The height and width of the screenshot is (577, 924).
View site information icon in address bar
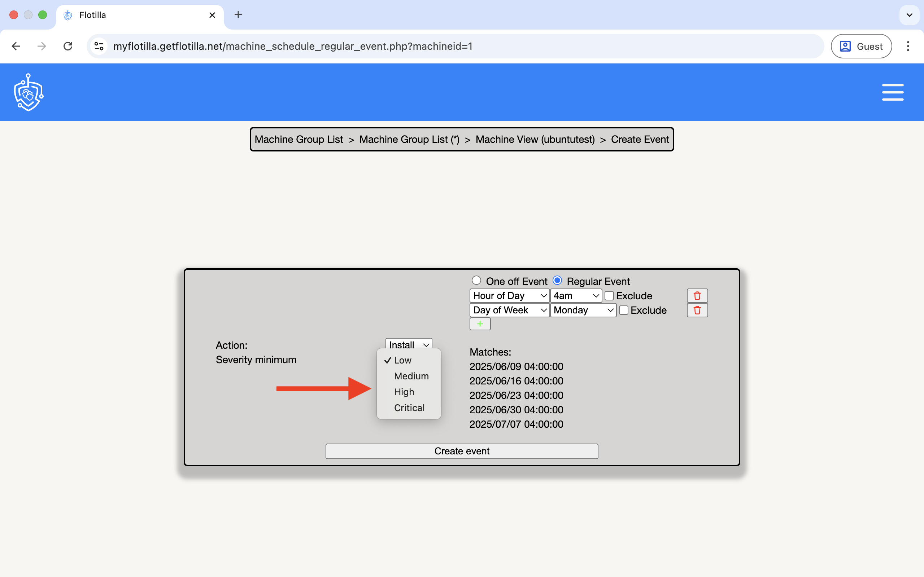tap(99, 46)
